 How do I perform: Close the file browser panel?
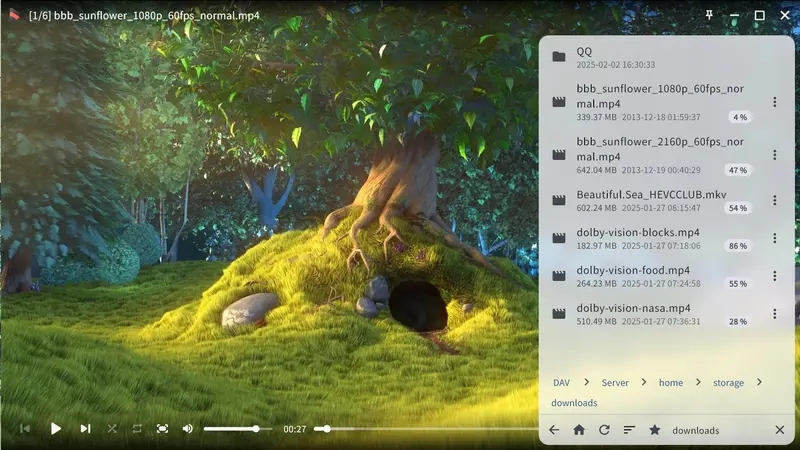pyautogui.click(x=780, y=430)
